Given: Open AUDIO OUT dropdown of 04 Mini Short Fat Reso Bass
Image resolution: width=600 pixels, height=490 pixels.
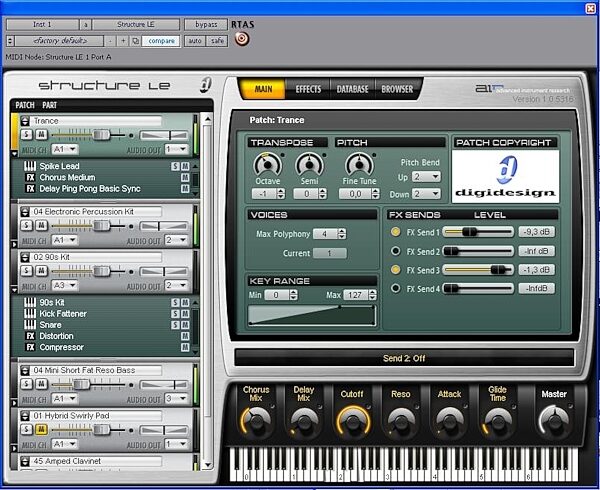Looking at the screenshot, I should pyautogui.click(x=176, y=399).
